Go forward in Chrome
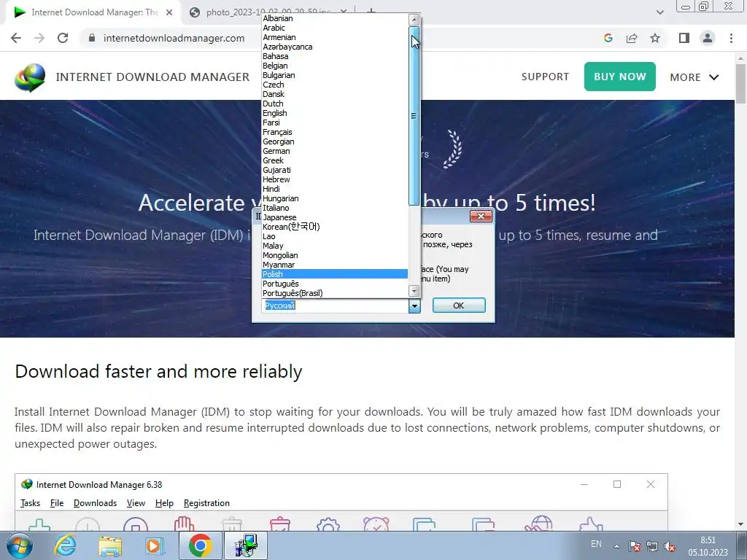Viewport: 747px width, 560px height. [39, 38]
